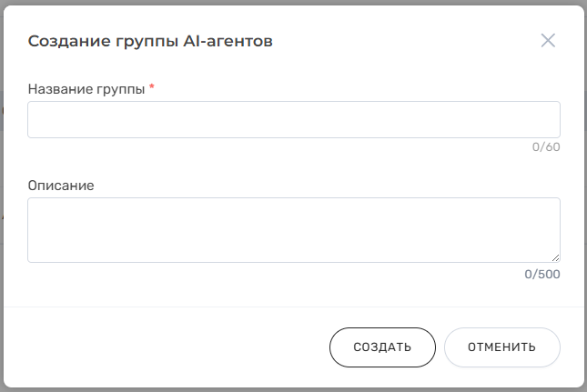
Task: Grab the Описание textarea resize handle
Action: (555, 257)
